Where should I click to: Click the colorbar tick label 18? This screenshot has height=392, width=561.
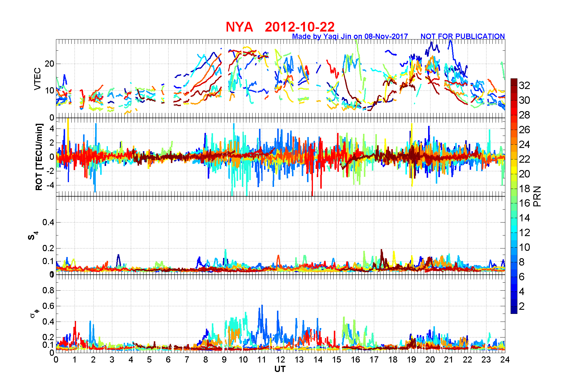524,189
